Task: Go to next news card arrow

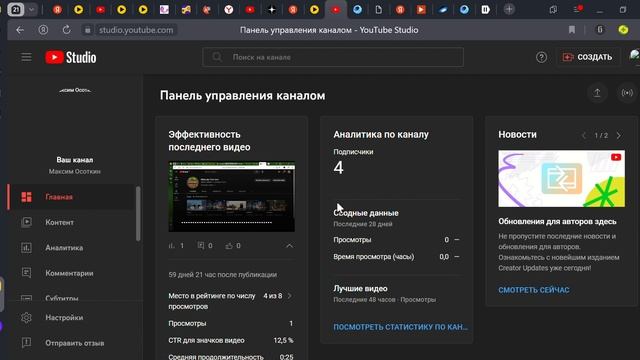Action: coord(619,136)
